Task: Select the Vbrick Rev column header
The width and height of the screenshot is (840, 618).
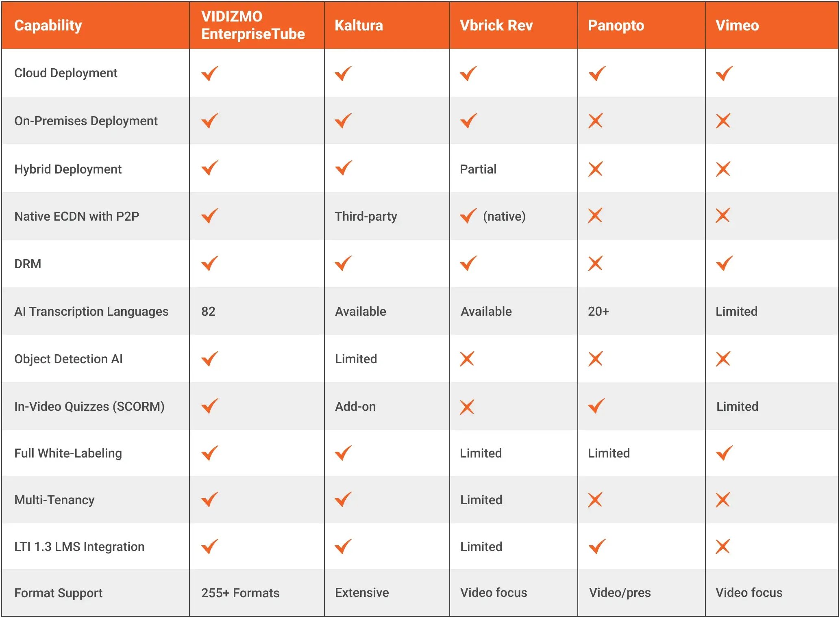Action: pos(496,25)
